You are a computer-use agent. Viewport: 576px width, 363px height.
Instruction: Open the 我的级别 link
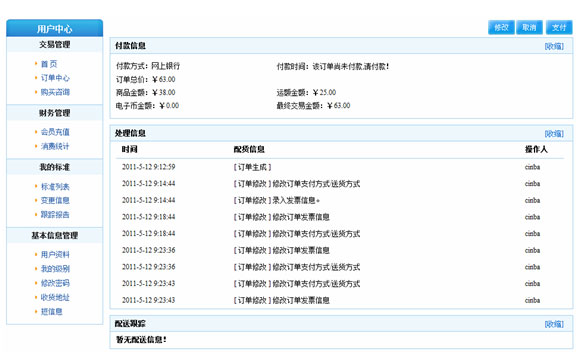(x=55, y=269)
